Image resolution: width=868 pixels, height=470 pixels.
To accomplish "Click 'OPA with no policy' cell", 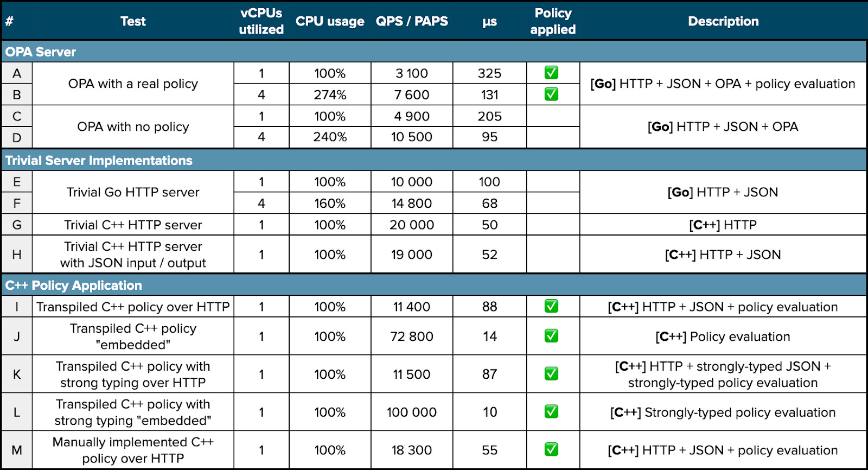I will (x=133, y=126).
